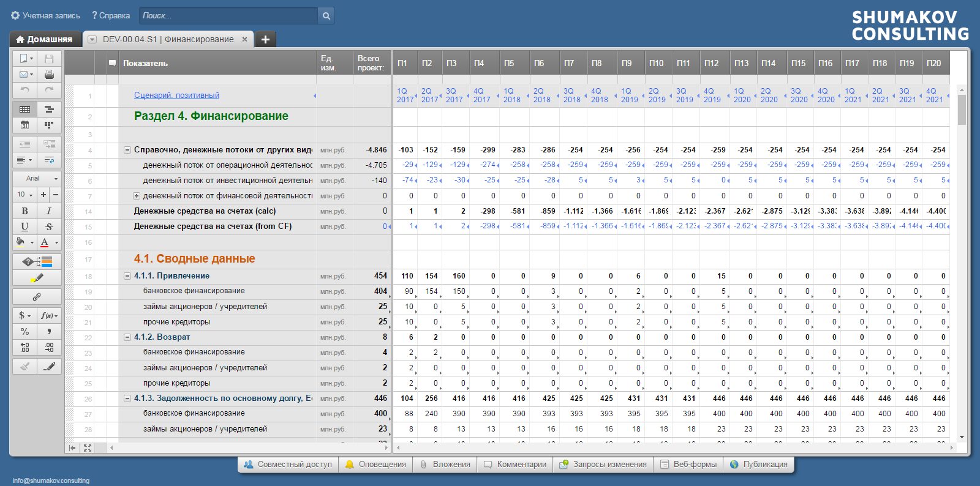
Task: Insert a hyperlink using the chain icon
Action: pyautogui.click(x=37, y=297)
